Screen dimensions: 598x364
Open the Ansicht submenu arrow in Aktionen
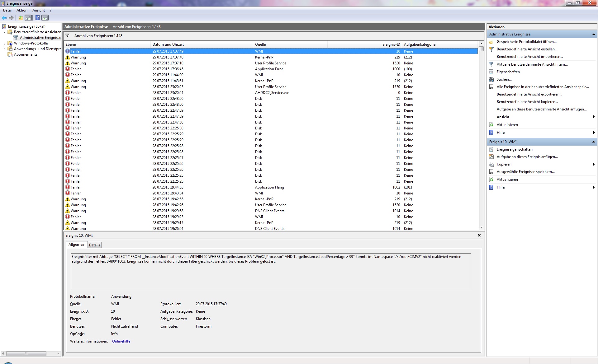(594, 117)
